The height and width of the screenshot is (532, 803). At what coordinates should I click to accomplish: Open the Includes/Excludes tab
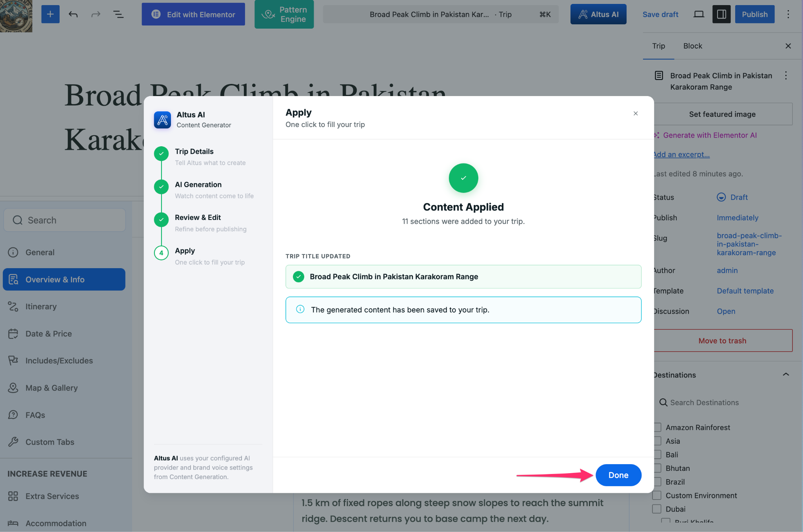(64, 361)
